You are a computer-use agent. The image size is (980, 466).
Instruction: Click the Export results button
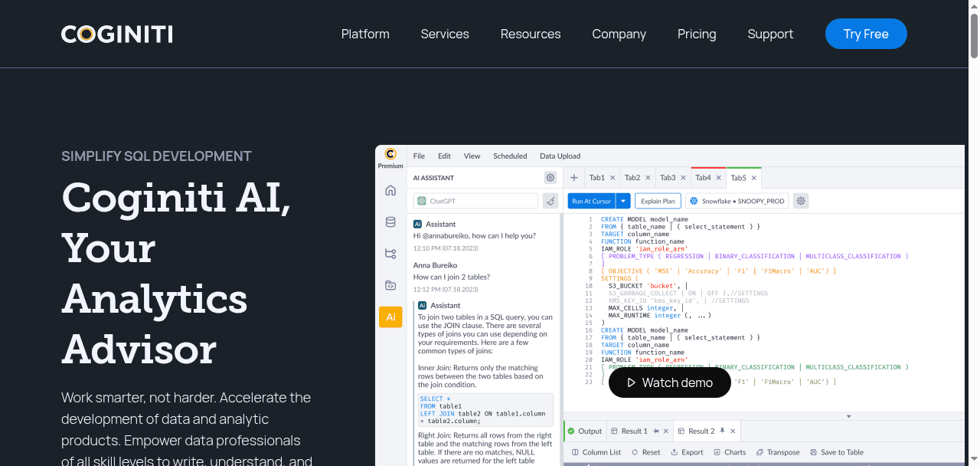[687, 452]
